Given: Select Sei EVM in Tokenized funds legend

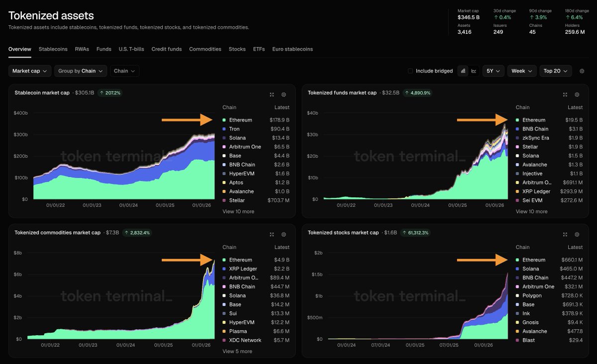Looking at the screenshot, I should pyautogui.click(x=533, y=200).
